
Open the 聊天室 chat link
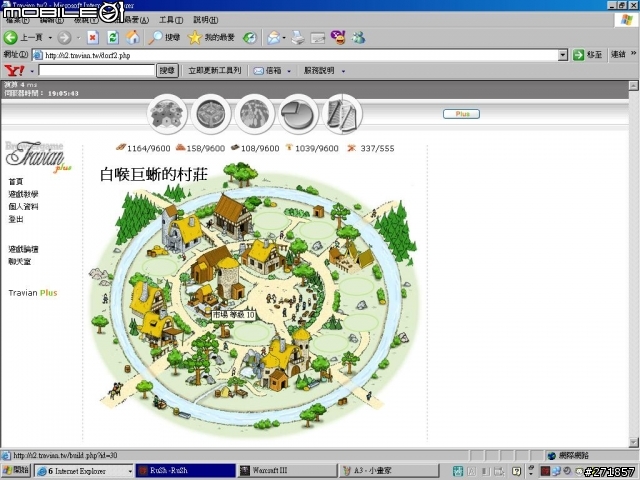(20, 261)
